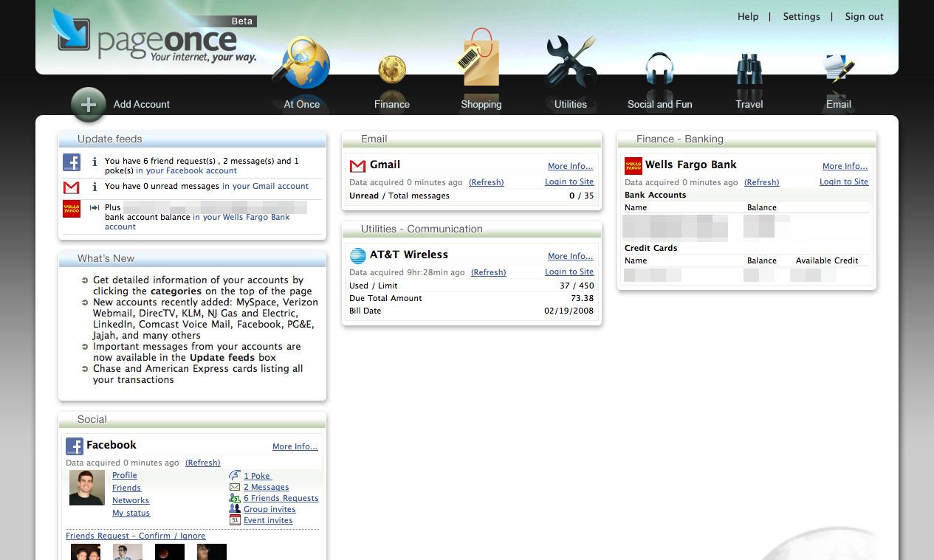
Task: Click Login to Site for Gmail
Action: (569, 182)
